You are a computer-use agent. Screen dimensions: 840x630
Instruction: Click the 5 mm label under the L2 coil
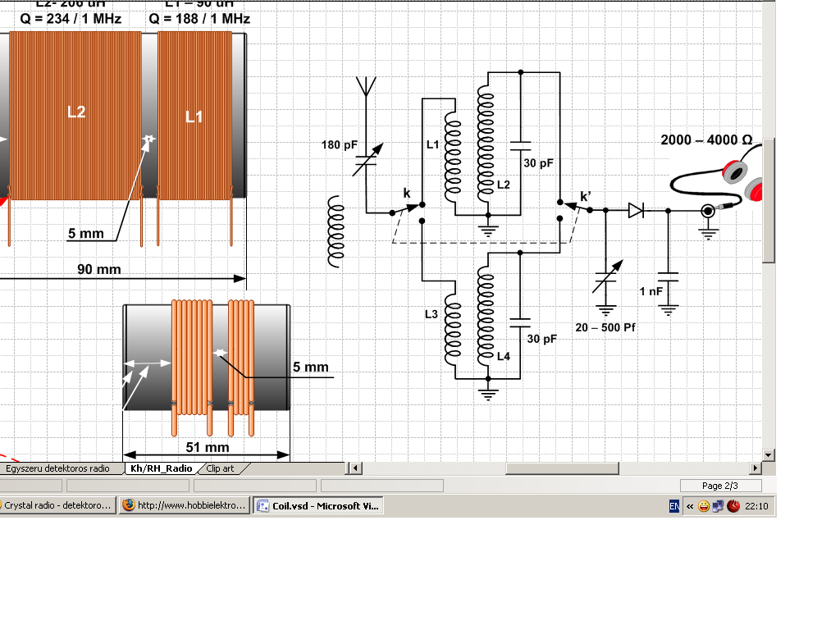tap(85, 234)
